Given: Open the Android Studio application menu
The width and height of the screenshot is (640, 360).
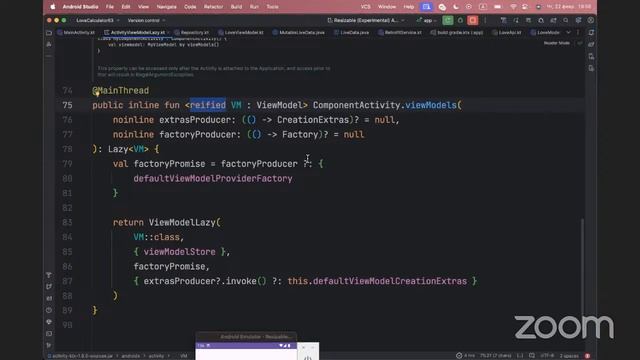Looking at the screenshot, I should pyautogui.click(x=80, y=7).
